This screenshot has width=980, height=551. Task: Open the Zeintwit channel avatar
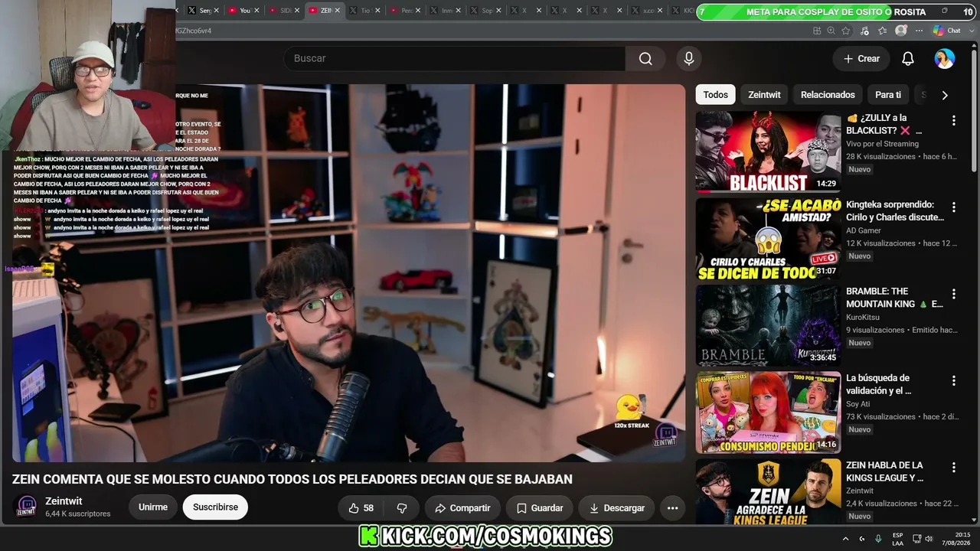[25, 507]
